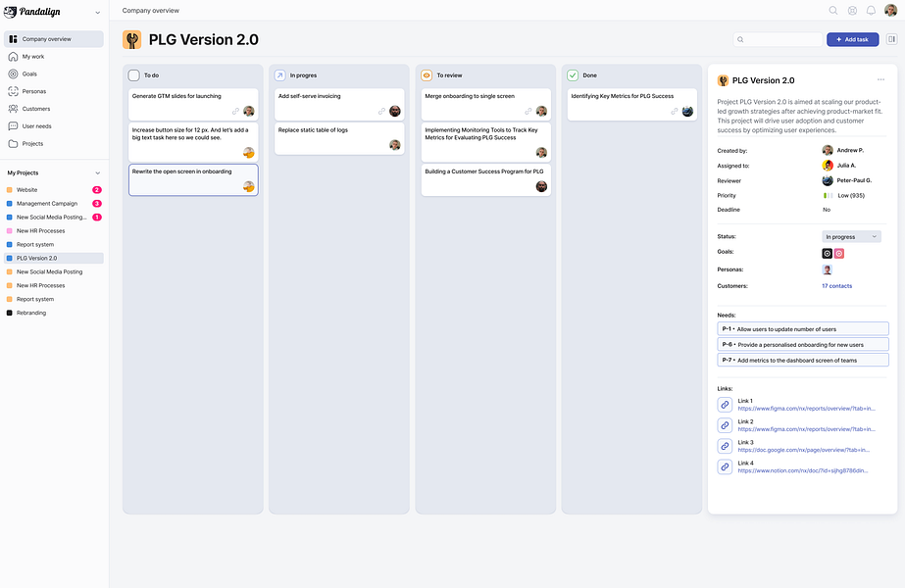Open the User needs page
905x588 pixels.
[36, 126]
